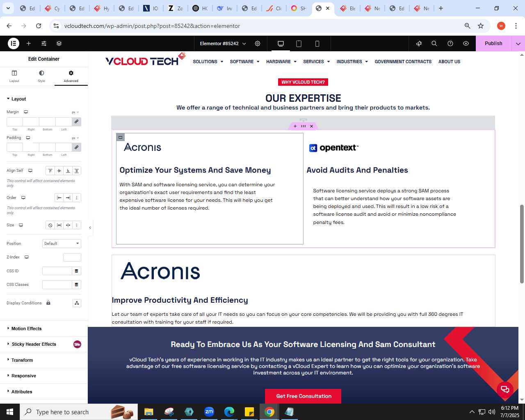
Task: Click the Add Element plus icon
Action: (29, 43)
